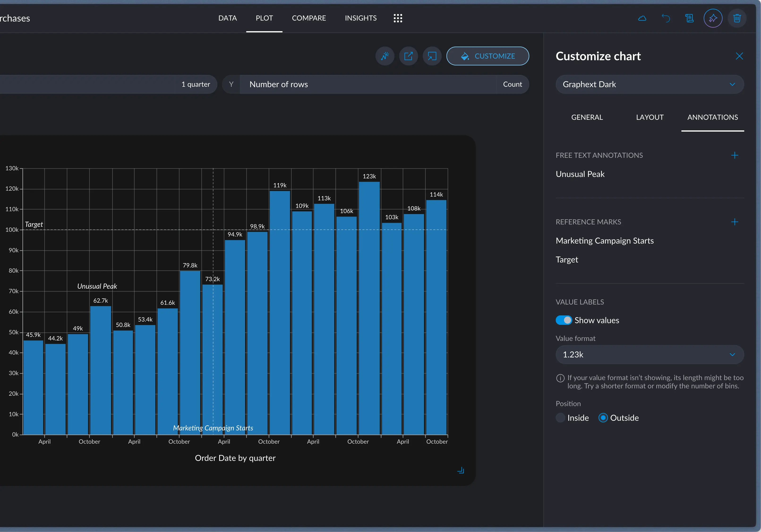
Task: Open the INSIGHTS tab
Action: pos(361,18)
